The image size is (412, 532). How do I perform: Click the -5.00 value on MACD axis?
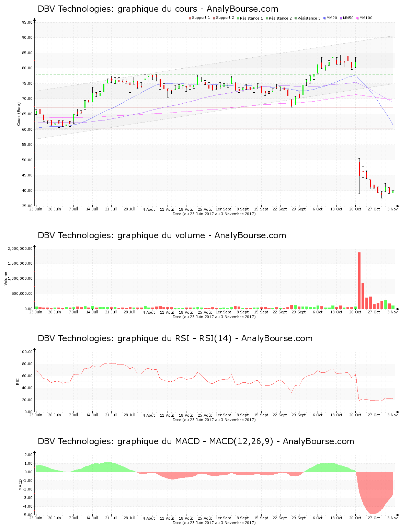click(27, 515)
